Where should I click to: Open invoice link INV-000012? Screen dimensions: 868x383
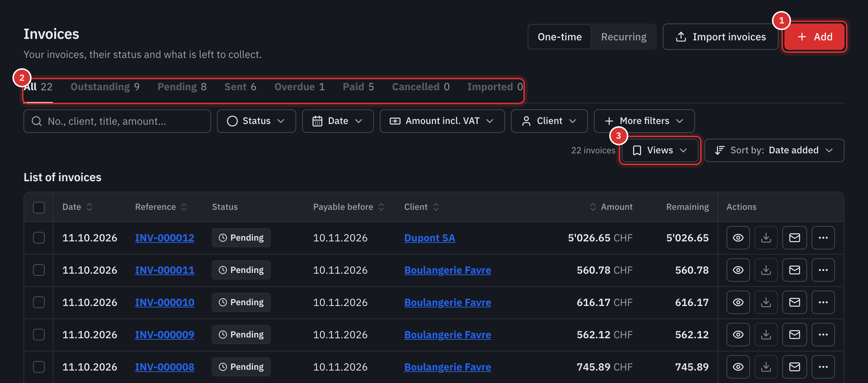coord(165,238)
